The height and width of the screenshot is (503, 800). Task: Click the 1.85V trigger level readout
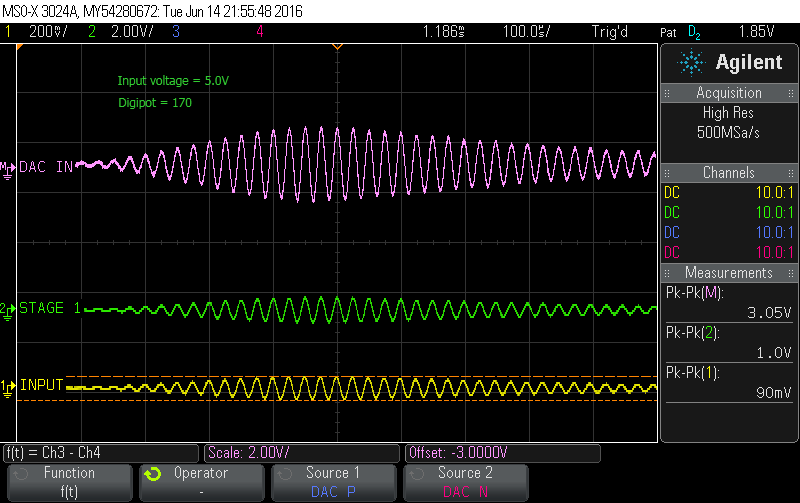(757, 32)
